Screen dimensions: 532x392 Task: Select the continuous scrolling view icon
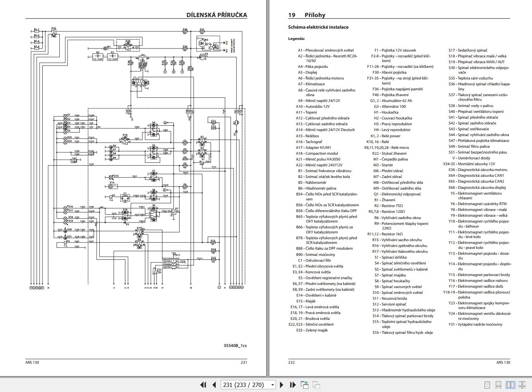(498, 385)
